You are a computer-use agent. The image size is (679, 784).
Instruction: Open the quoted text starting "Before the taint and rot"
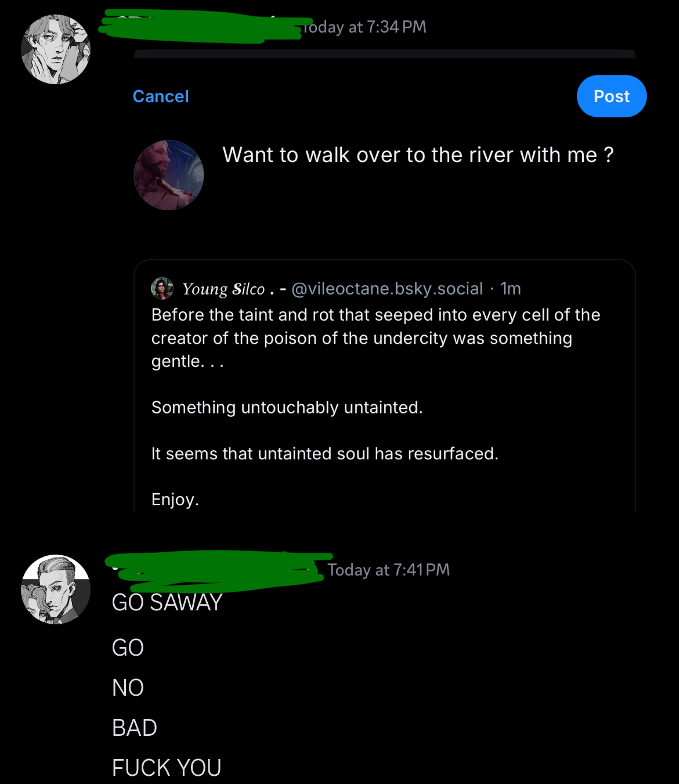point(375,338)
